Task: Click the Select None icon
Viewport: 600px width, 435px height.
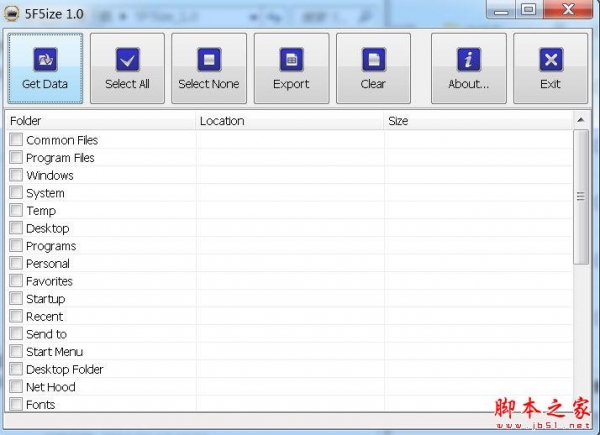Action: 209,59
